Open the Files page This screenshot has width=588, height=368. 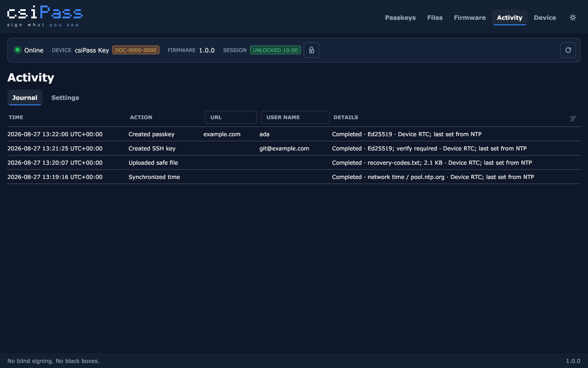(x=435, y=17)
